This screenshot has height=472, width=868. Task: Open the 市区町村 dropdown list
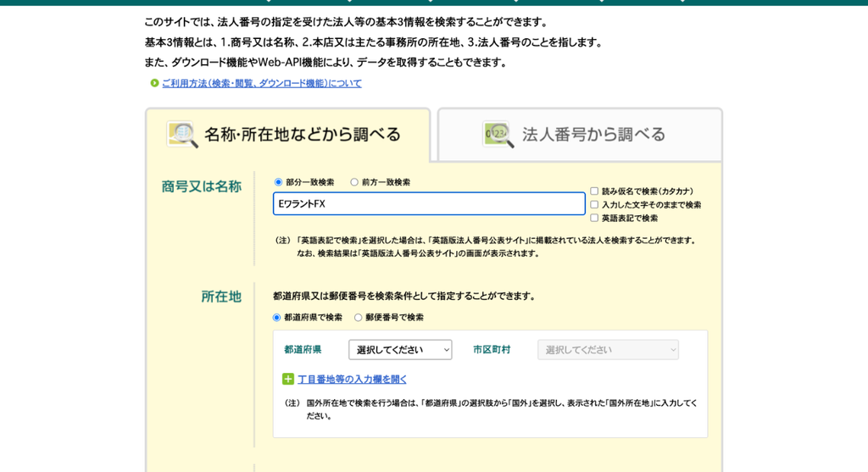(608, 350)
